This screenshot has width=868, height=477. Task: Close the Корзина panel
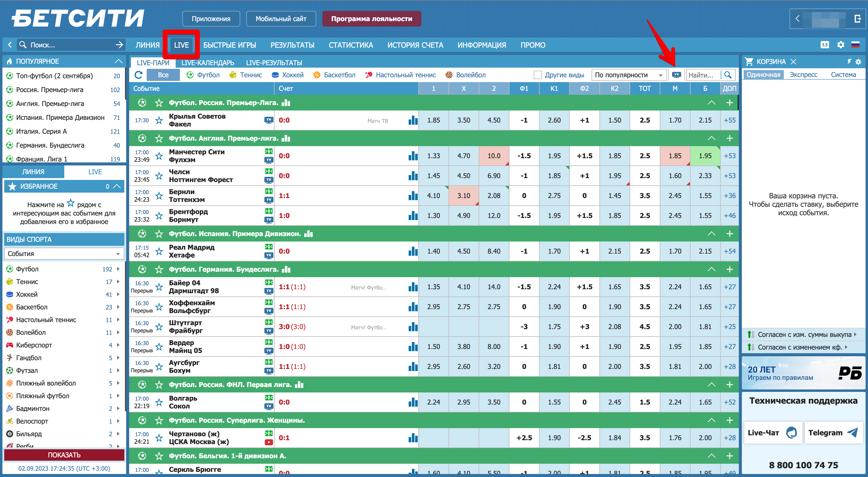(793, 62)
